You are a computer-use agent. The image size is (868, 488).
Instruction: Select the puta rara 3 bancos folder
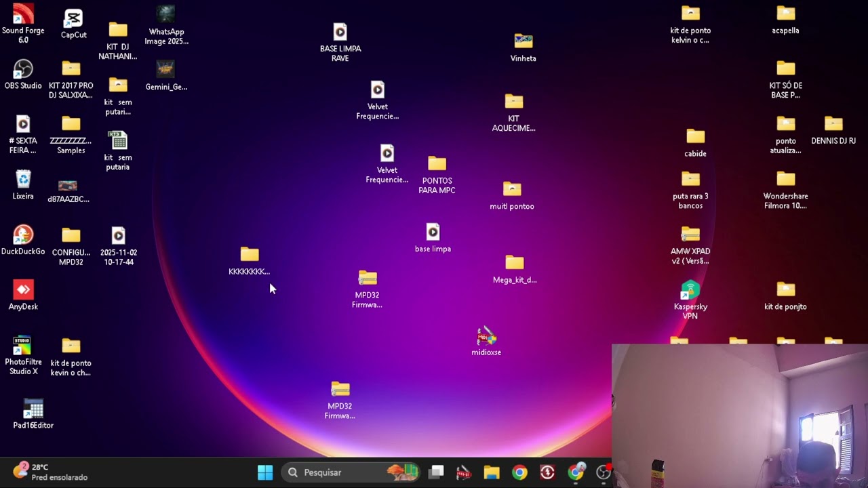tap(690, 190)
